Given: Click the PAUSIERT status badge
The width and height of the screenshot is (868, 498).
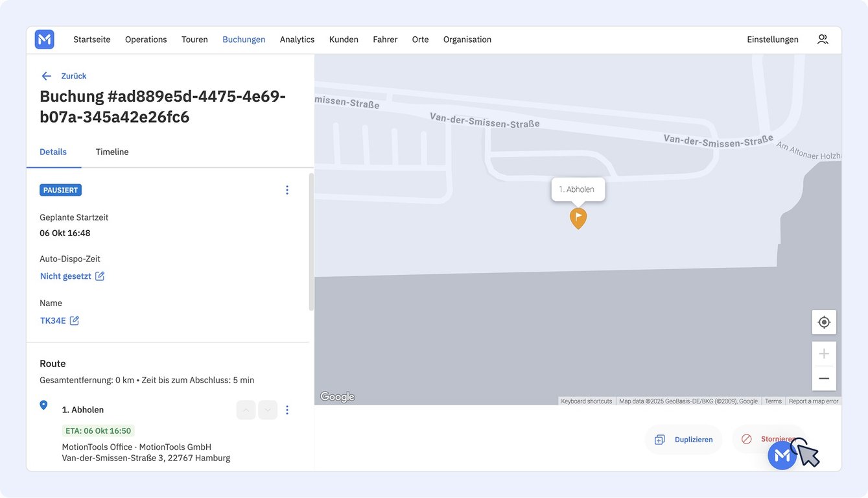Looking at the screenshot, I should [x=60, y=190].
